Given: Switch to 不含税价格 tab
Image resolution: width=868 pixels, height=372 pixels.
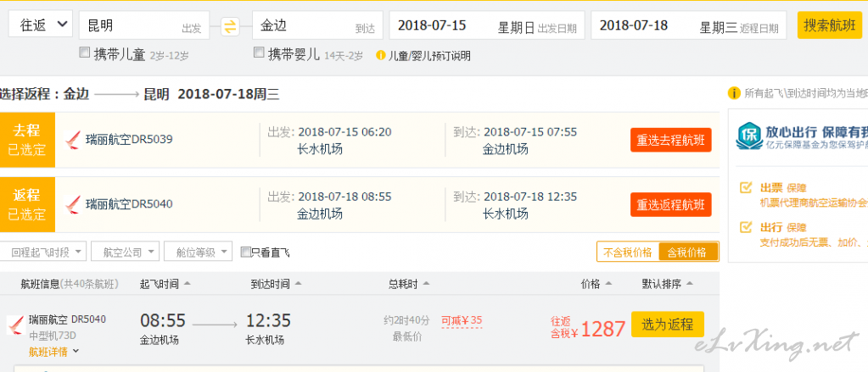Looking at the screenshot, I should pyautogui.click(x=628, y=253).
